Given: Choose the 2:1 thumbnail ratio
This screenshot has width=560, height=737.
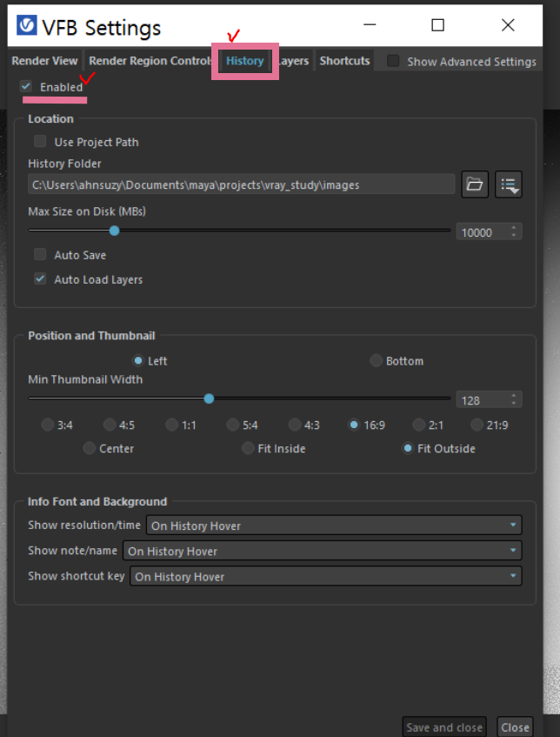Looking at the screenshot, I should click(x=418, y=425).
